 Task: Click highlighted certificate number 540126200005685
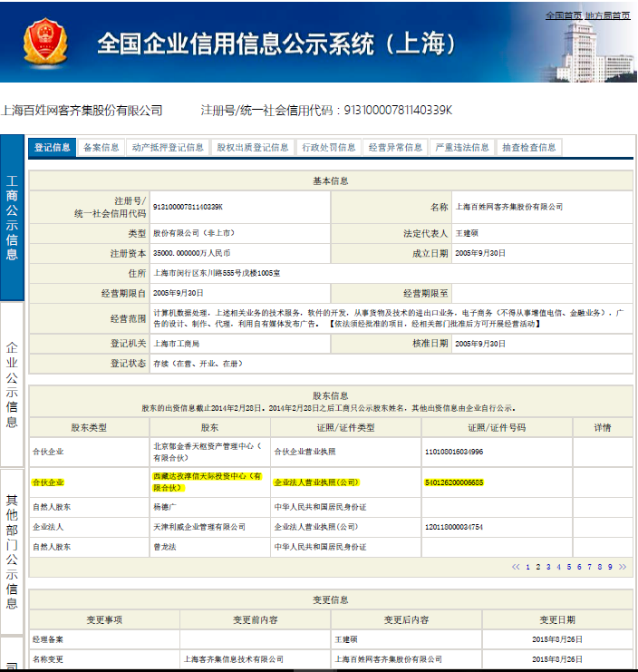point(454,482)
